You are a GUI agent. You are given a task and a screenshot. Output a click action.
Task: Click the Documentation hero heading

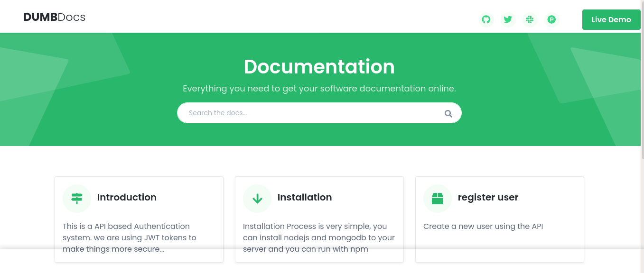319,67
